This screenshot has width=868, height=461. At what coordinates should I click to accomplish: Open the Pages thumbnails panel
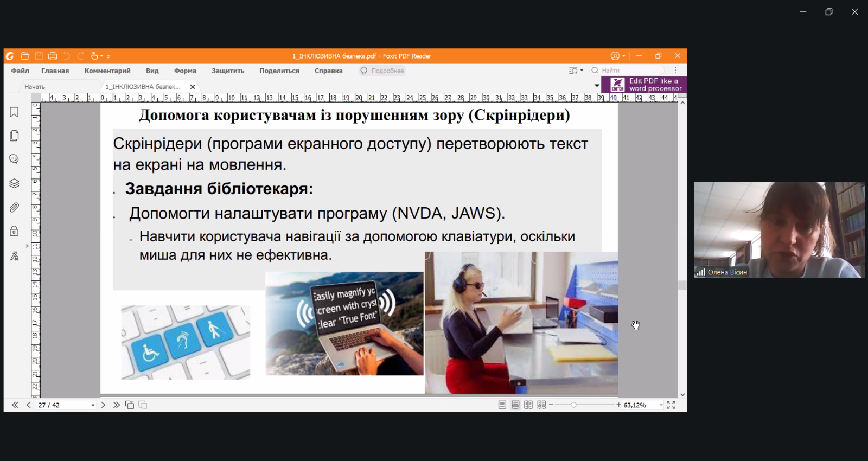[x=14, y=136]
